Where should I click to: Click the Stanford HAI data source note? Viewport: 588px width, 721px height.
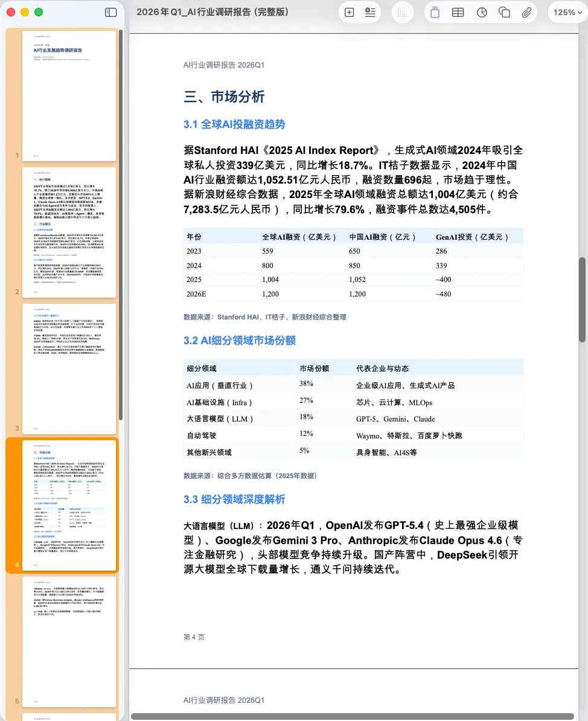[265, 317]
